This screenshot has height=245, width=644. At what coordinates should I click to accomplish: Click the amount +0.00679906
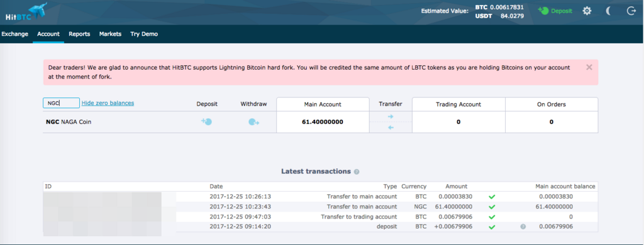point(453,227)
